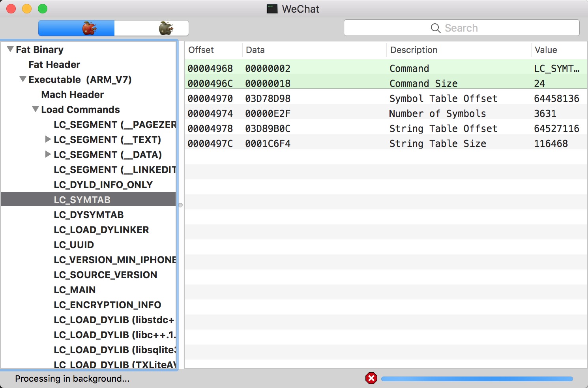The width and height of the screenshot is (588, 388).
Task: Select LC_VERSION_MIN_IPHONEOS row
Action: (x=88, y=260)
